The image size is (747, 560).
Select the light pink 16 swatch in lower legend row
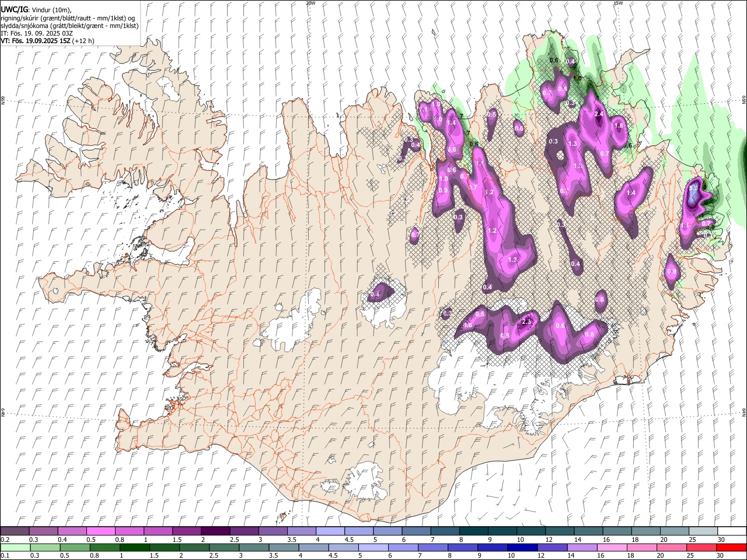612,547
